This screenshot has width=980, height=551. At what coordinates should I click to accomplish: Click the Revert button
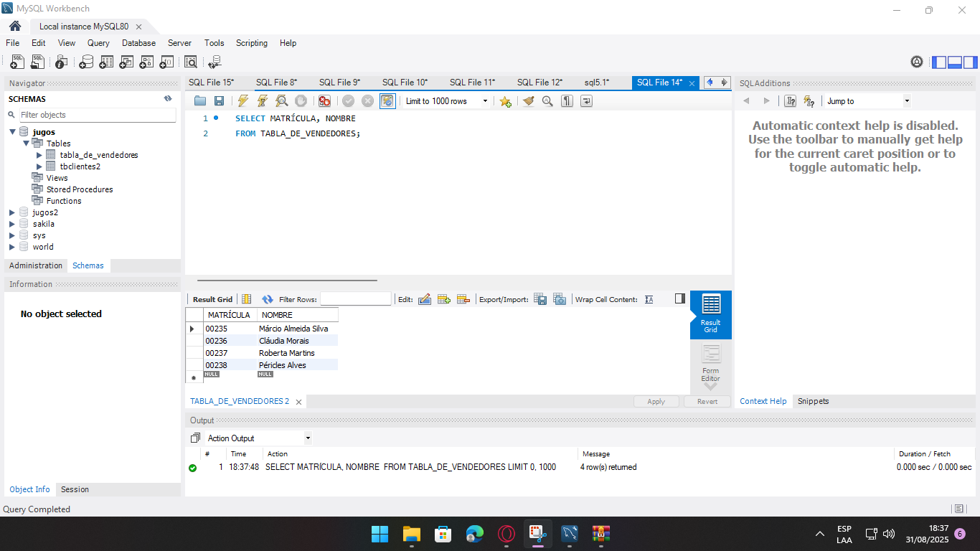click(707, 402)
